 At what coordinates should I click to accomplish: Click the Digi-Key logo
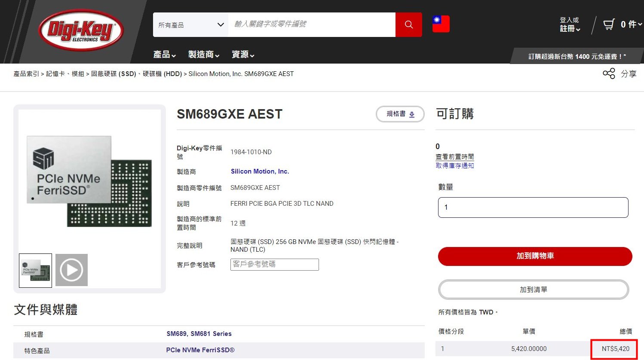pos(81,31)
